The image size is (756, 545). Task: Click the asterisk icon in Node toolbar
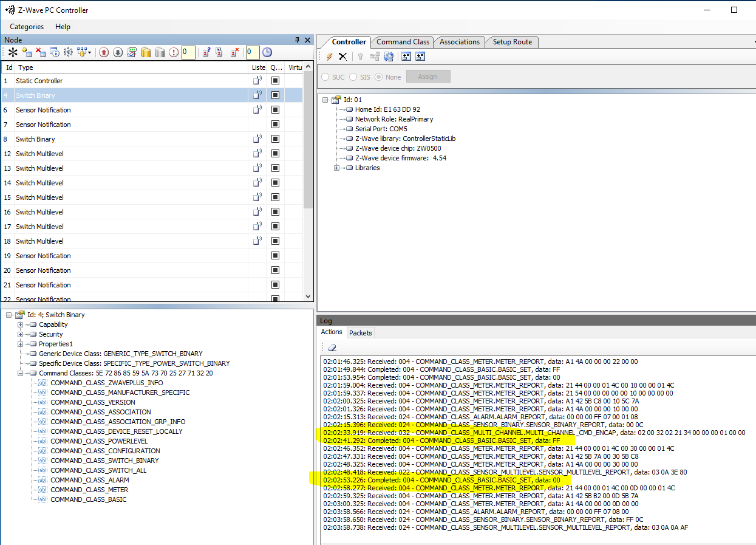click(12, 53)
